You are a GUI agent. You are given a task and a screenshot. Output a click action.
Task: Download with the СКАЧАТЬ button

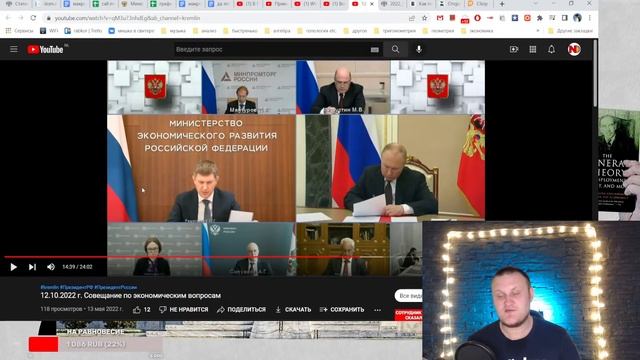(293, 310)
